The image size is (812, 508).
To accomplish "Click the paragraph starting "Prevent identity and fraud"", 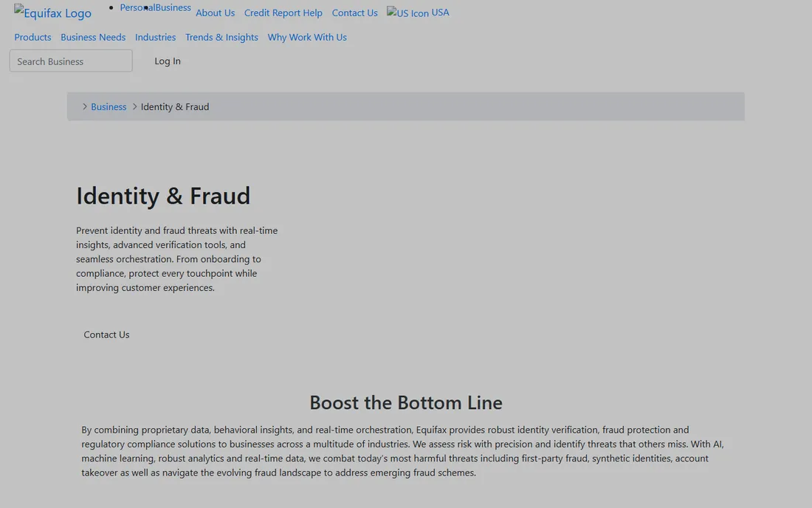I will click(x=177, y=259).
